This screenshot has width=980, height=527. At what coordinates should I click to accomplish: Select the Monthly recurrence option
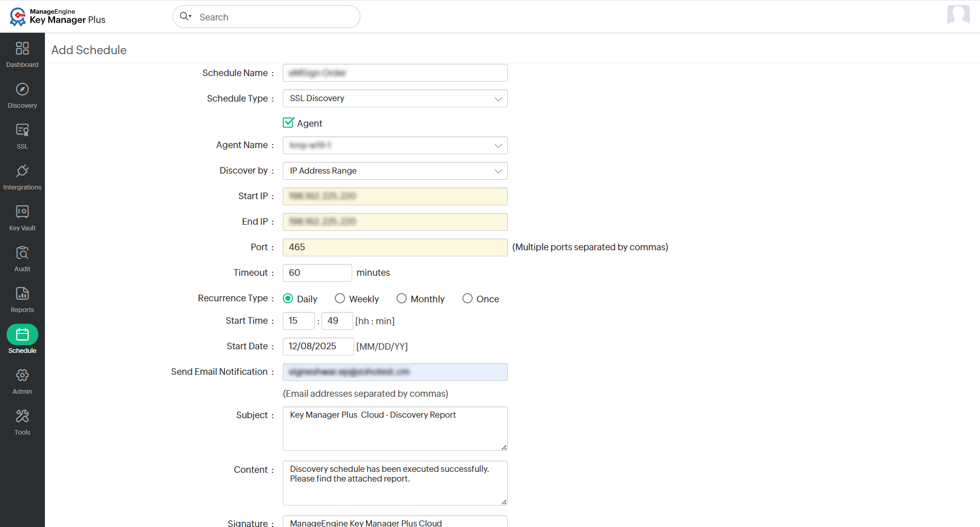[x=402, y=298]
